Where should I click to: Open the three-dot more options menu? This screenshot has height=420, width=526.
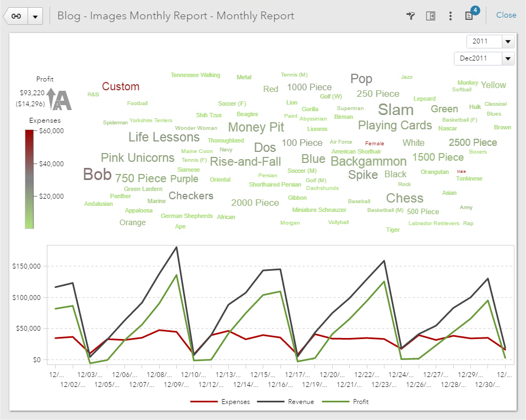451,16
